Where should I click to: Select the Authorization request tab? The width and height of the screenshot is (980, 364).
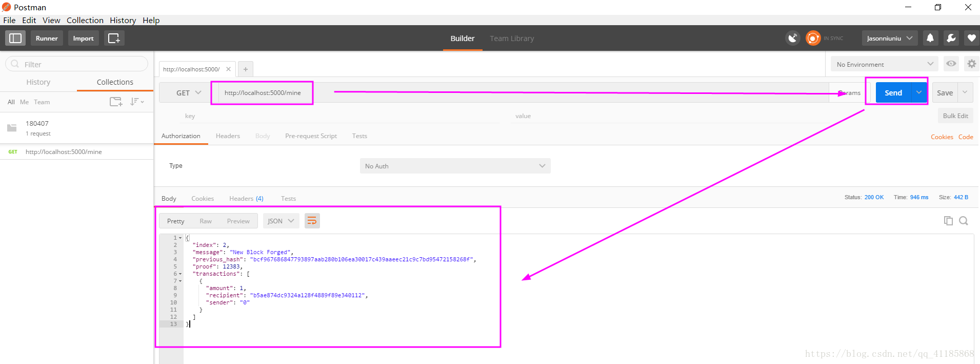coord(181,136)
